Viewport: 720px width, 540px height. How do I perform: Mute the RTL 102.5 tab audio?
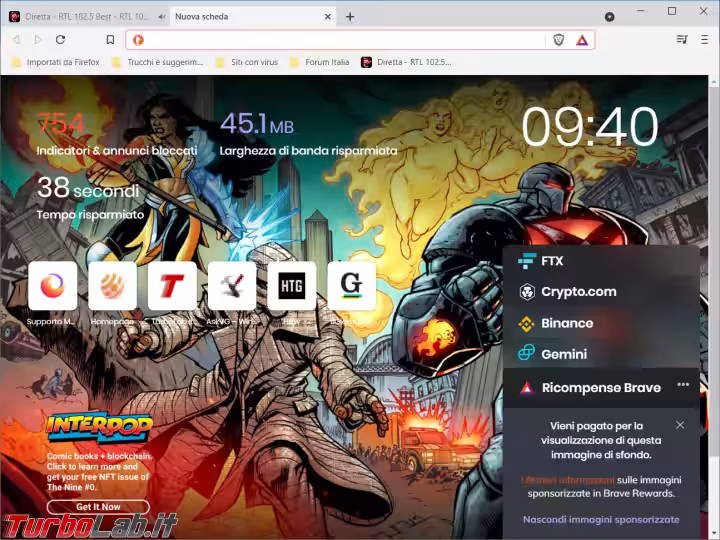pyautogui.click(x=148, y=17)
